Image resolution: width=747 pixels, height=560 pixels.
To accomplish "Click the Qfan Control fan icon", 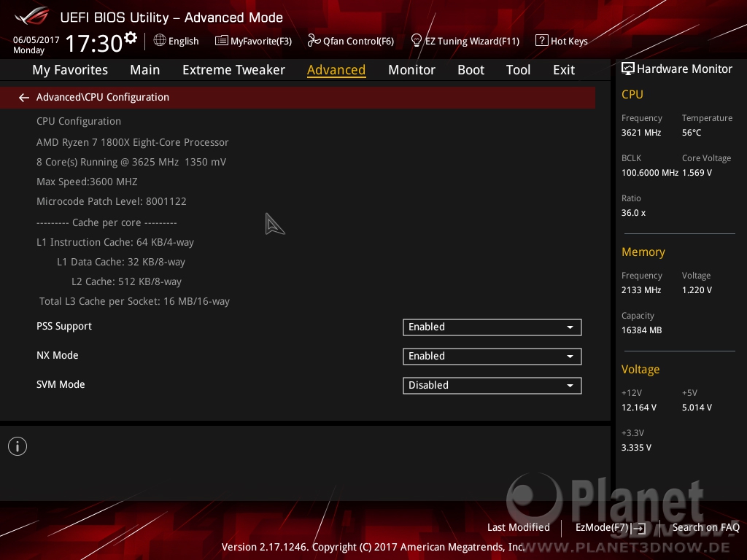I will pyautogui.click(x=314, y=41).
